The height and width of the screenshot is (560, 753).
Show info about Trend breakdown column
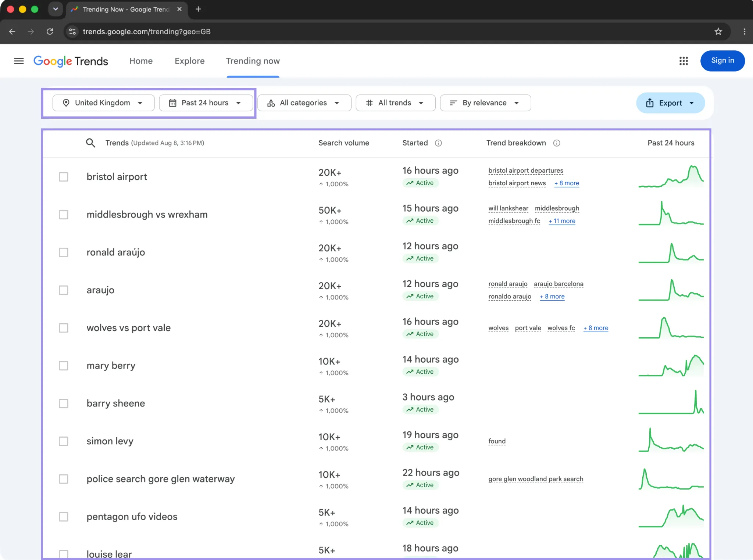pos(557,143)
